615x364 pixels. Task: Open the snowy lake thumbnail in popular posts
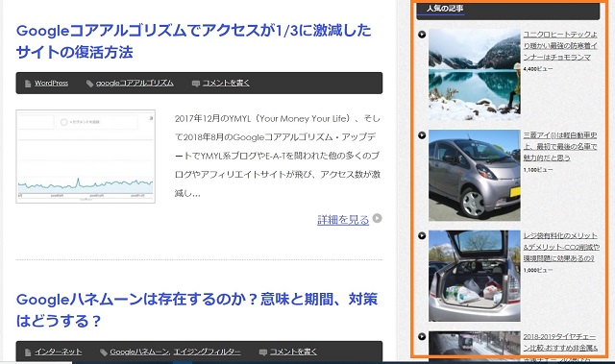click(x=474, y=74)
